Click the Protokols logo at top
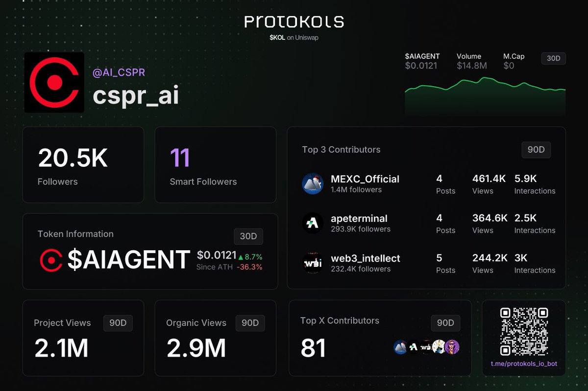 [x=294, y=22]
